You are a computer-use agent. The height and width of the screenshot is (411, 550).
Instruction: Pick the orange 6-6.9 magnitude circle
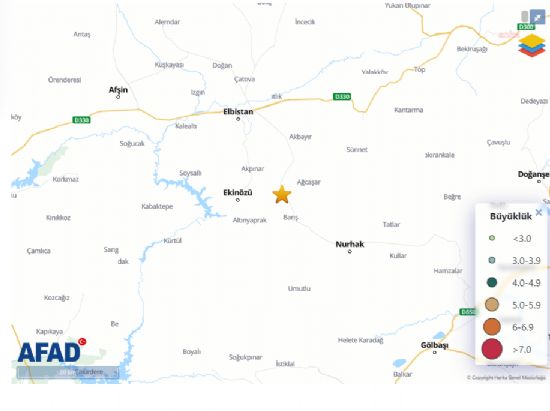coord(492,327)
